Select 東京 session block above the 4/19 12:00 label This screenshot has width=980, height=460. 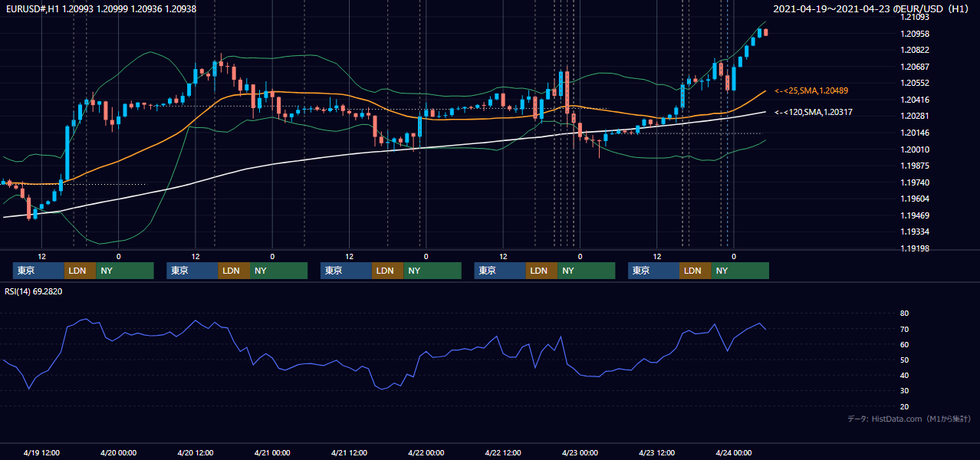(38, 271)
